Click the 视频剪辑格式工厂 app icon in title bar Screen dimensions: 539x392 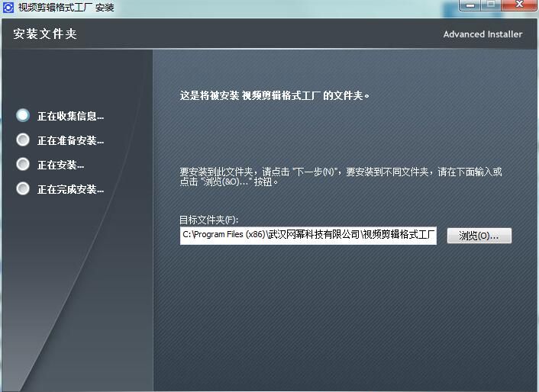[x=8, y=7]
